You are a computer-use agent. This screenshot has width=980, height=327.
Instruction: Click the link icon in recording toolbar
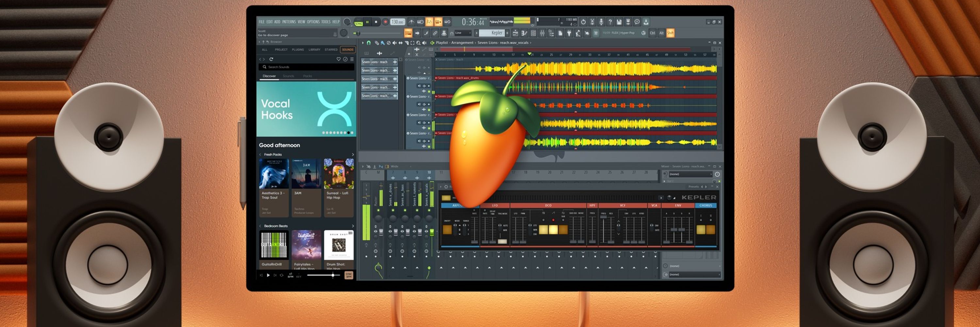435,33
